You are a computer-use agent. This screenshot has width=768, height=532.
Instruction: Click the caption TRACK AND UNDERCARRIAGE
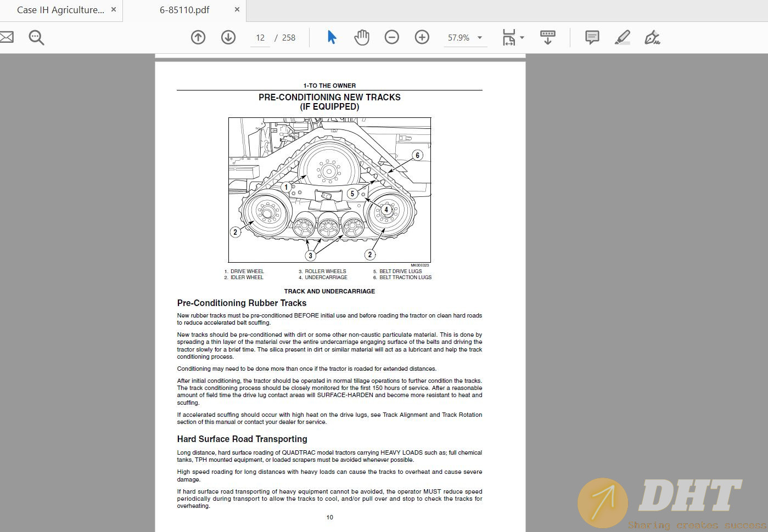point(329,291)
